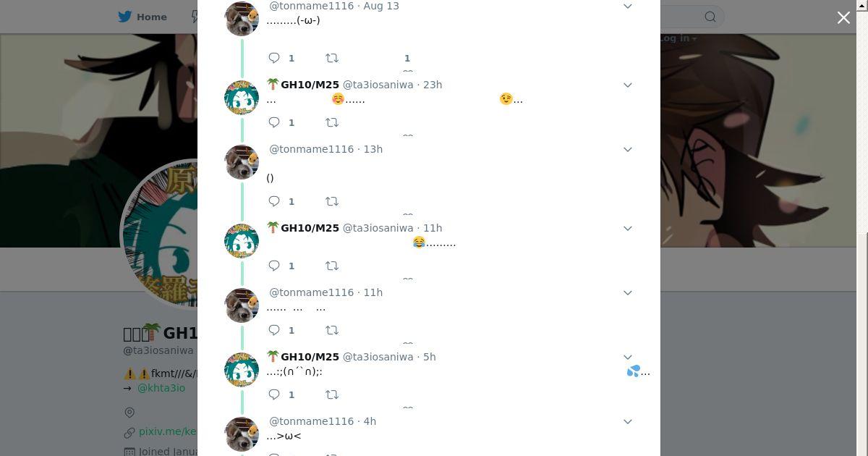
Task: Retweet the tonmame1116 tweet from 11h ago
Action: (332, 330)
